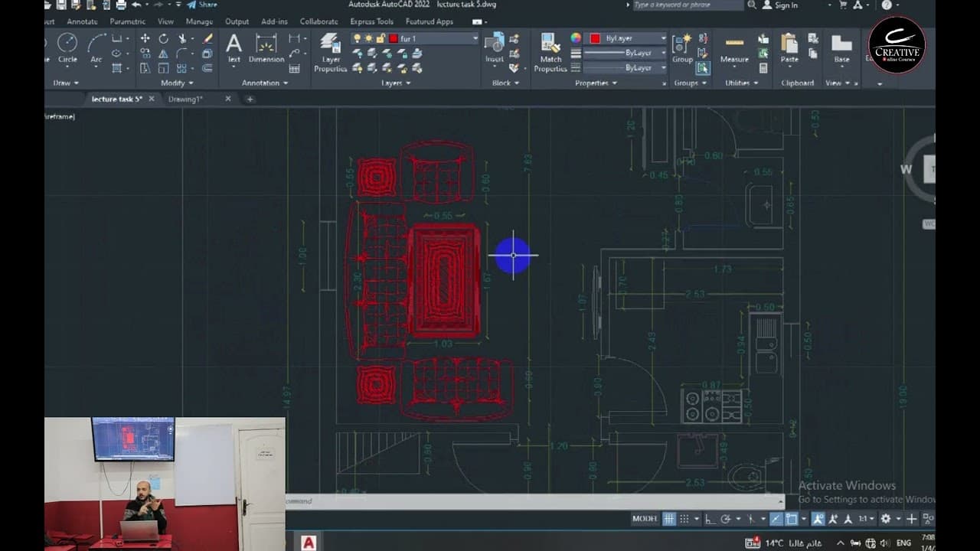Activate the Rotate tool in Modify panel
This screenshot has height=551, width=980.
click(x=164, y=38)
